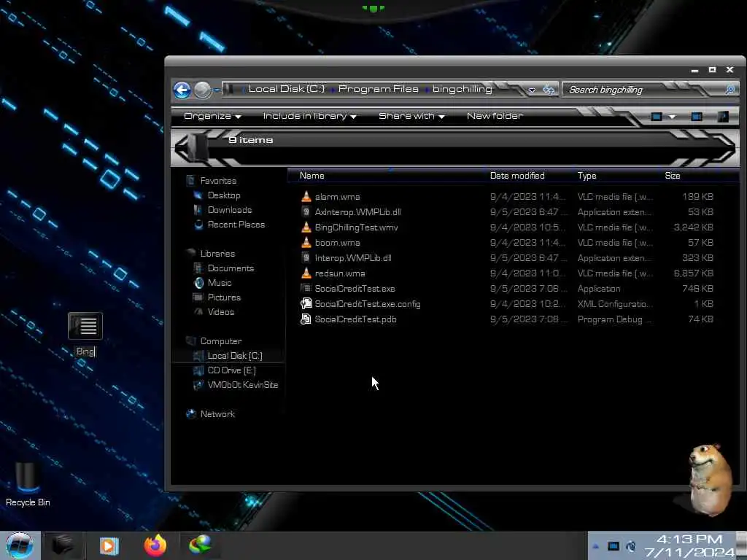Select BingChillingTest.wmv VLC icon
Image resolution: width=747 pixels, height=560 pixels.
point(306,227)
